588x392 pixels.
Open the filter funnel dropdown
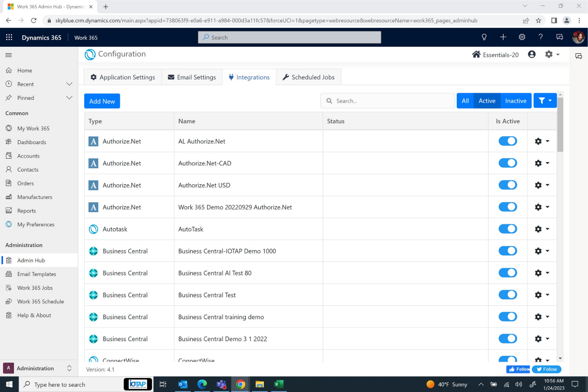[545, 100]
